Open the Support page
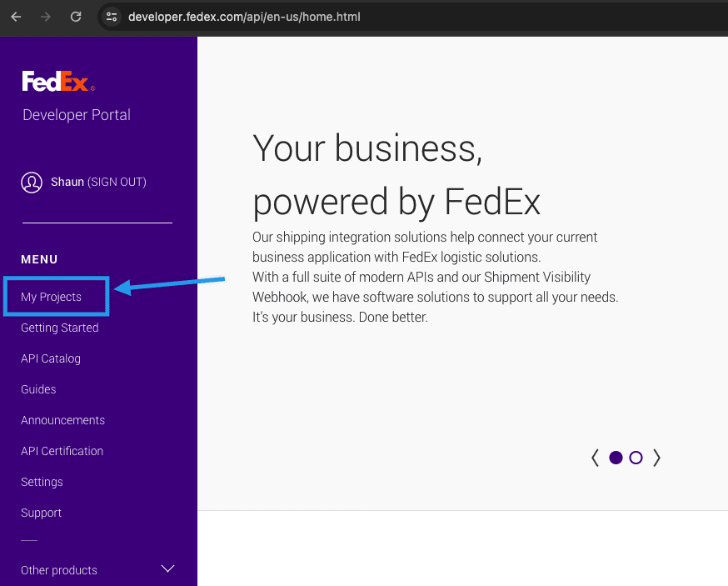Screen dimensions: 728x586 [41, 513]
